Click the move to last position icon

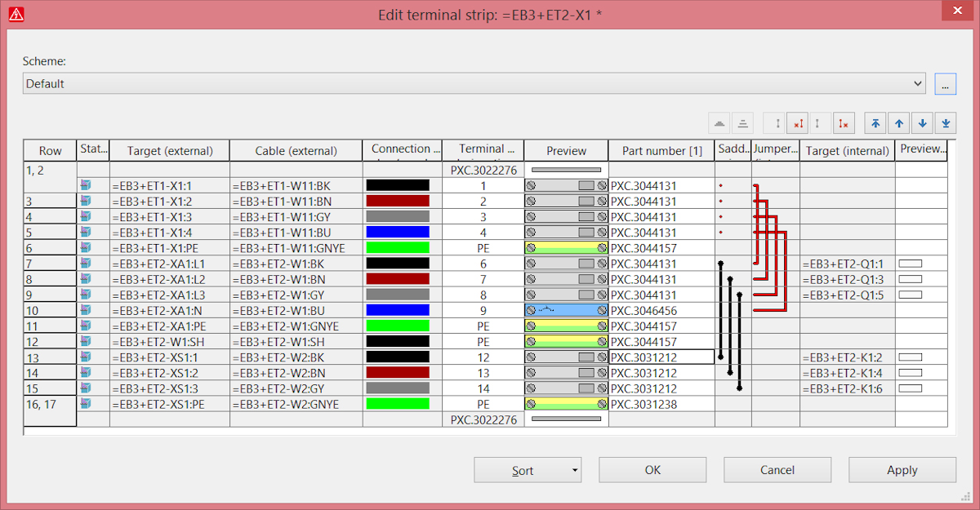click(x=945, y=122)
